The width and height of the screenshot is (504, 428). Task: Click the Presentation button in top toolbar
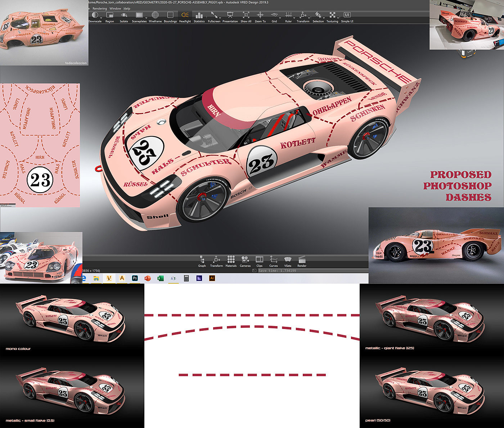[x=230, y=15]
